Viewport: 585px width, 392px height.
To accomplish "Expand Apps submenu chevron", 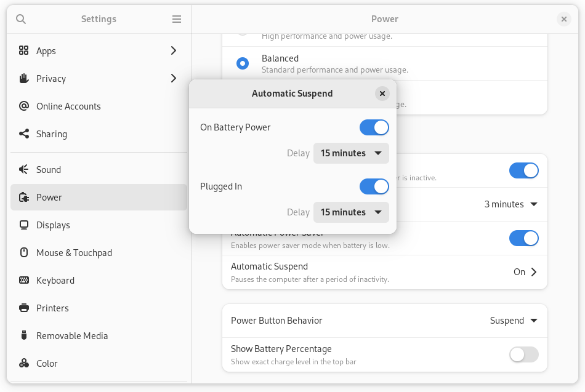I will [174, 50].
